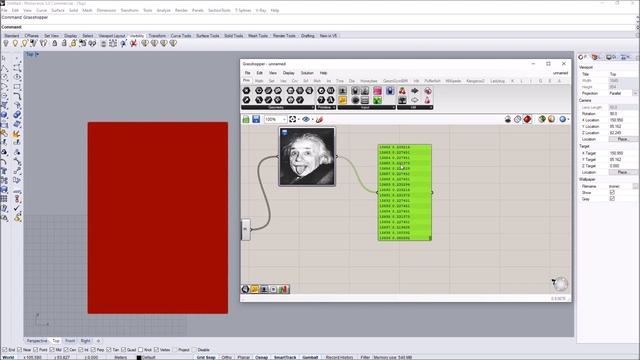The width and height of the screenshot is (640, 360).
Task: Click the yellow widget icon at the canvas bottom-left
Action: 254,289
